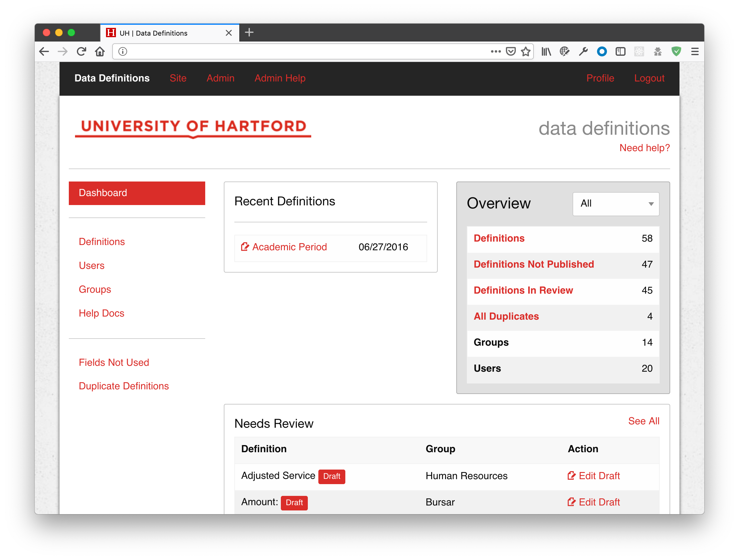Click Human Resources group cell
Screen dimensions: 739x560
[467, 476]
